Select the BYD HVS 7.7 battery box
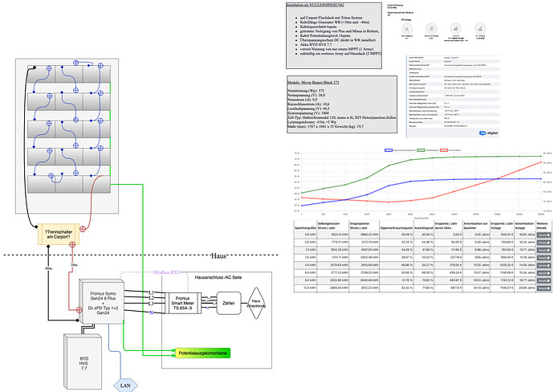 click(84, 361)
